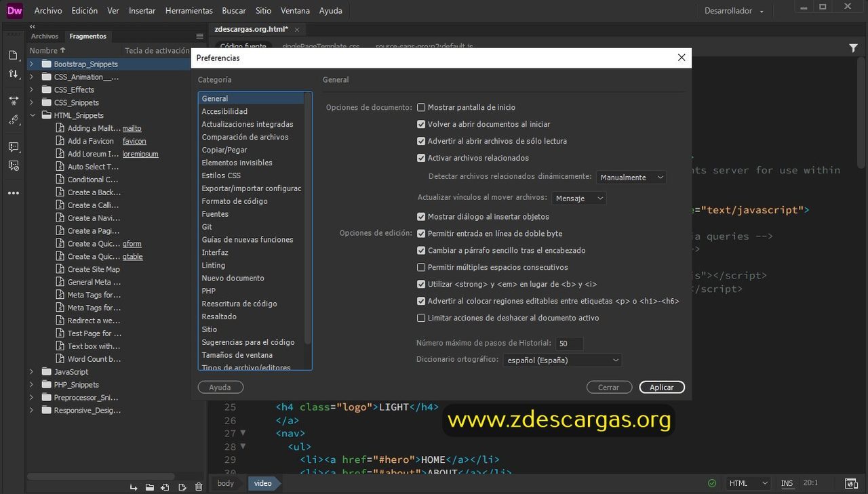The height and width of the screenshot is (494, 868).
Task: Open the Manualmente related files dropdown
Action: pyautogui.click(x=631, y=178)
